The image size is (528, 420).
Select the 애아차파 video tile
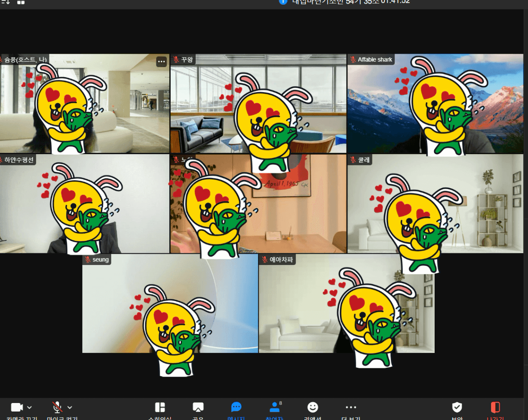click(347, 303)
